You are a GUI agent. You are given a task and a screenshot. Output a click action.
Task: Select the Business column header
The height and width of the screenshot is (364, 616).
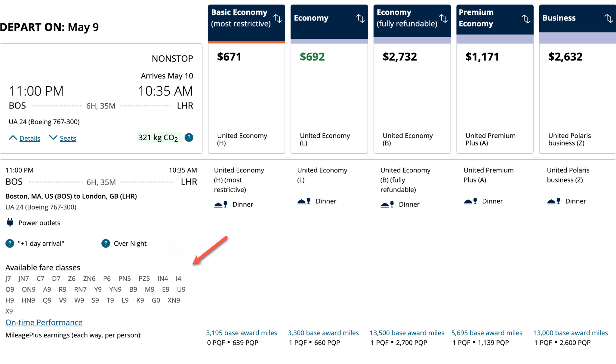559,18
